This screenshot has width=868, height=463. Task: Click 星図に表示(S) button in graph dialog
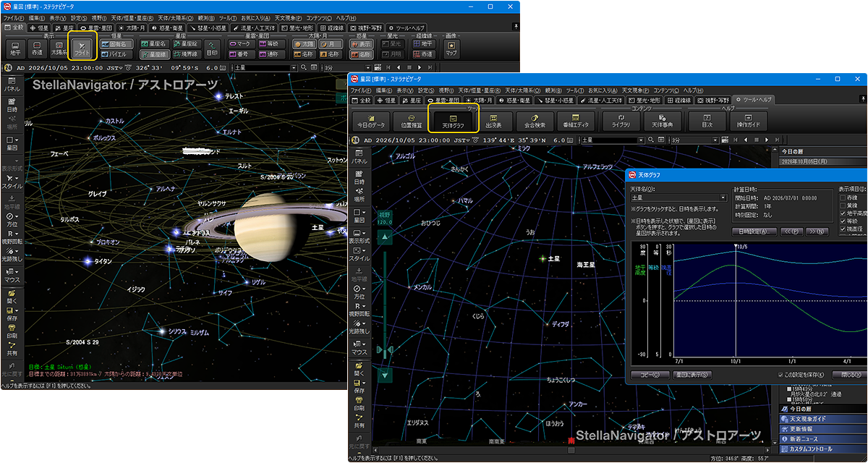tap(692, 375)
